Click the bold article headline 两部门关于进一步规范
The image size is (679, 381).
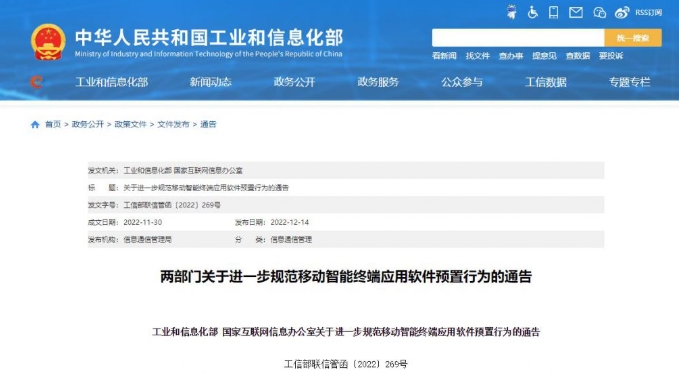pyautogui.click(x=346, y=277)
